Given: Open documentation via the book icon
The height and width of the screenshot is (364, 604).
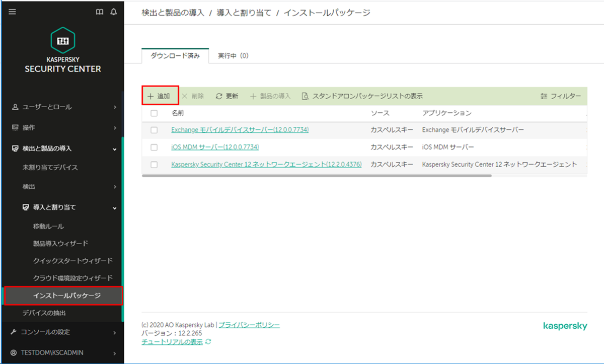Looking at the screenshot, I should 99,12.
